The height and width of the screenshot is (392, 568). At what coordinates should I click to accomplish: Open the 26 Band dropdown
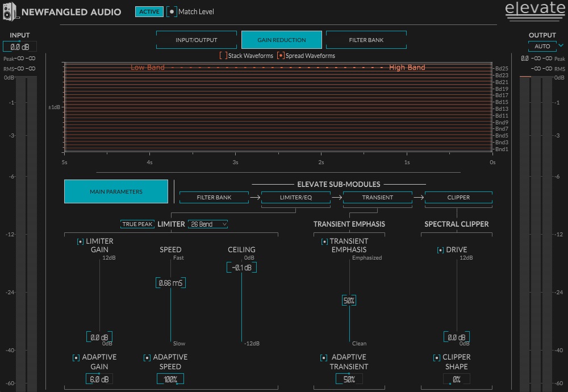click(208, 224)
